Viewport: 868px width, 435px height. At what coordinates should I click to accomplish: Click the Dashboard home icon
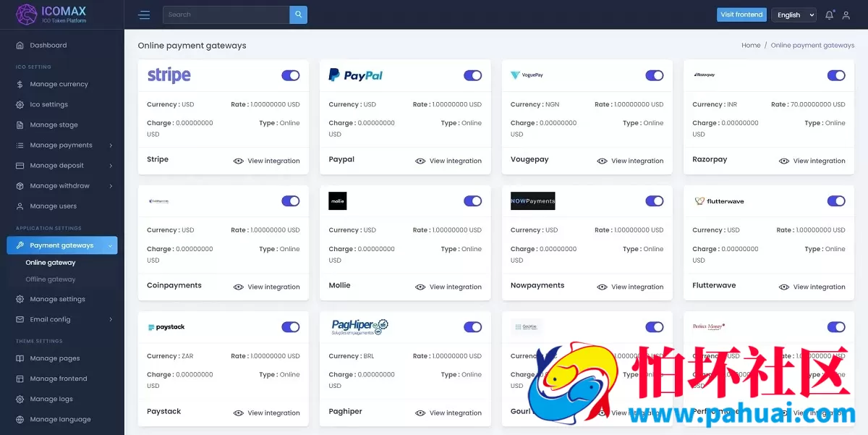point(20,45)
